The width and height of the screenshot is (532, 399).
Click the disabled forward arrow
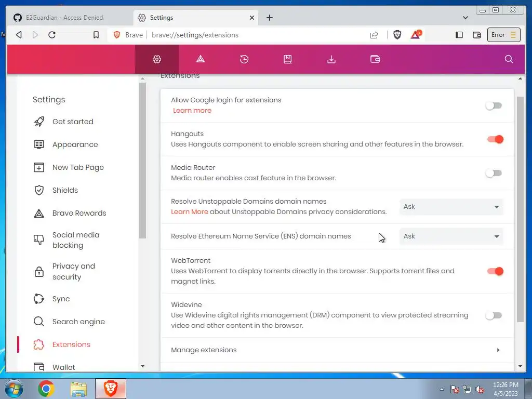35,35
